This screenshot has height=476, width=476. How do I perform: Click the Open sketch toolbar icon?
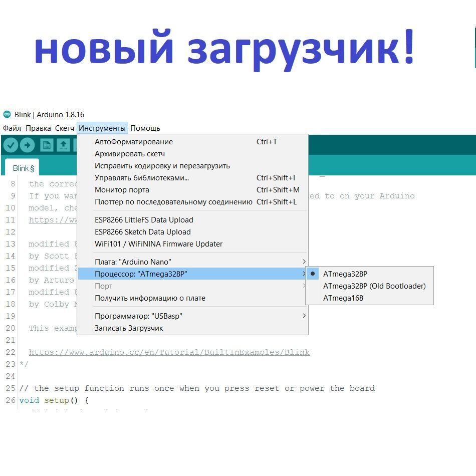coord(63,145)
